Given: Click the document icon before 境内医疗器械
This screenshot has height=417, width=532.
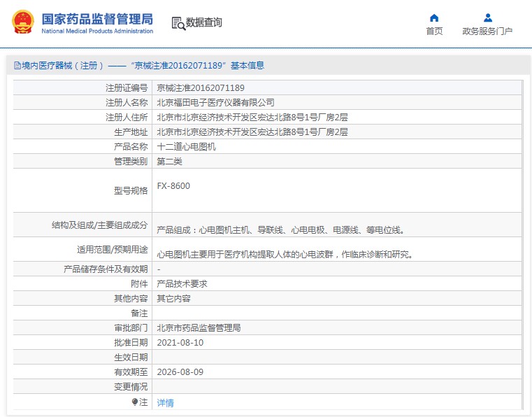Looking at the screenshot, I should pos(17,66).
